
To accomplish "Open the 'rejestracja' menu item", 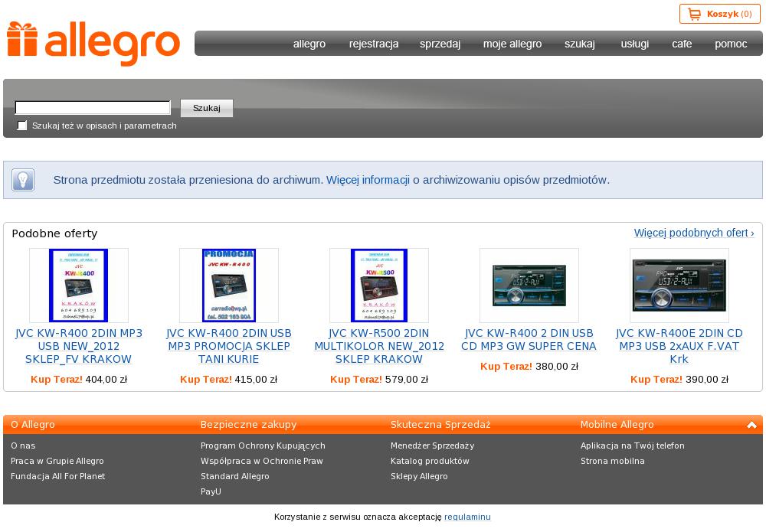I will point(374,44).
